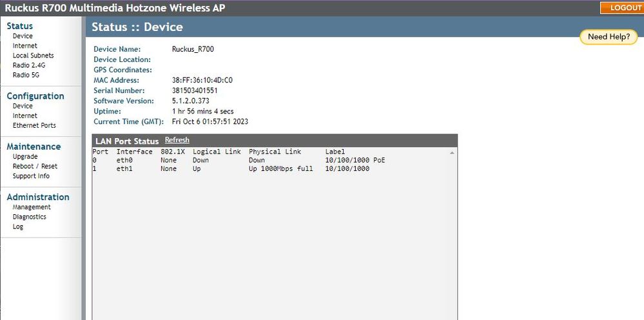This screenshot has height=320, width=644.
Task: Open Configuration Internet settings
Action: click(25, 115)
